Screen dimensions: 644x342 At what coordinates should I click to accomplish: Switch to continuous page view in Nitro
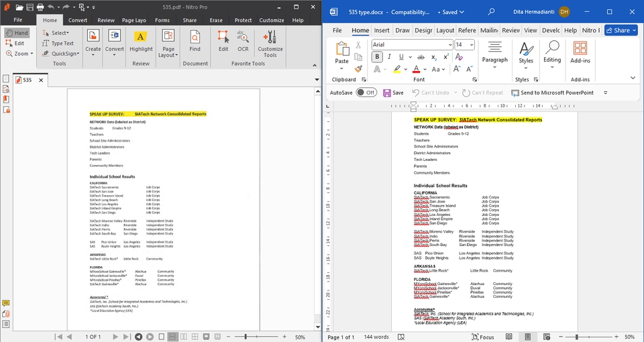point(172,337)
